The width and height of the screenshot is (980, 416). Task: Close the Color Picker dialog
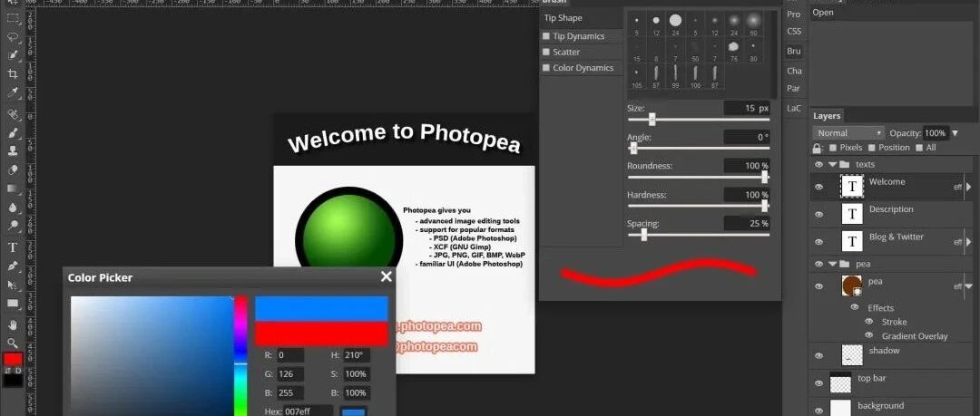(387, 276)
